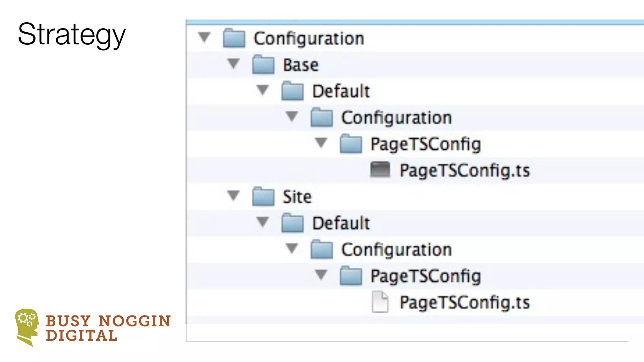Click the Base folder icon
Viewport: 644px width, 362px height.
click(x=263, y=65)
